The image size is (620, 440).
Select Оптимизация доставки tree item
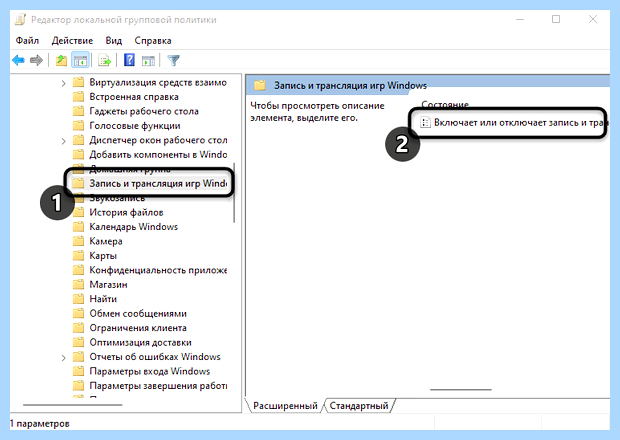pyautogui.click(x=140, y=342)
